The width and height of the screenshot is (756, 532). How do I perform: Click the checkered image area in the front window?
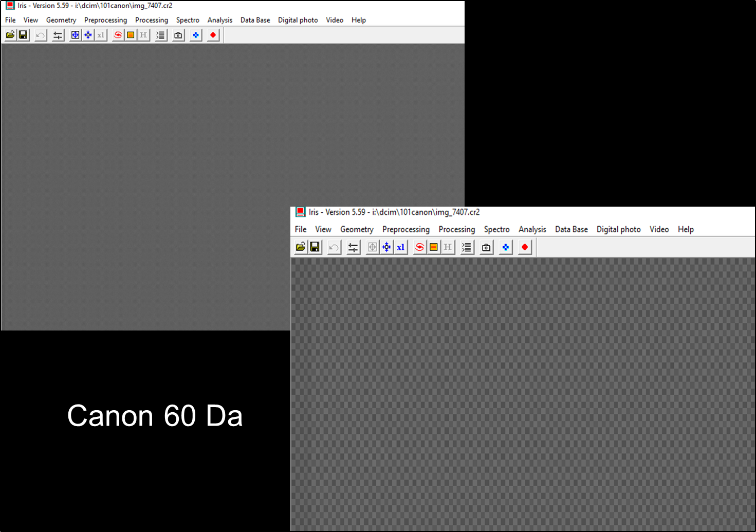coord(522,394)
